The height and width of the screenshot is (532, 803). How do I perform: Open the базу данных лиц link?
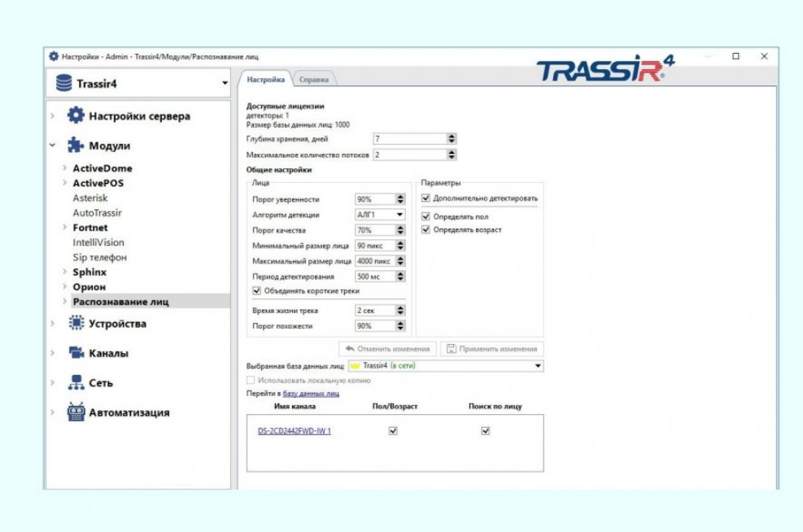point(311,393)
